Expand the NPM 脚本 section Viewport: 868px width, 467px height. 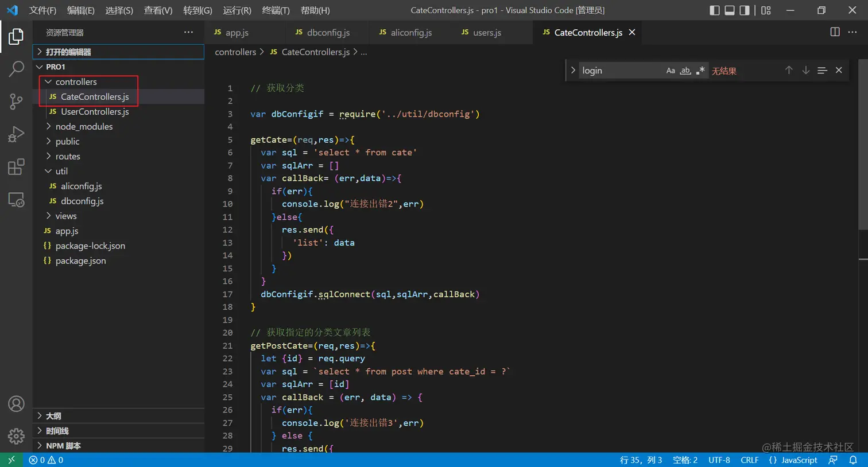pyautogui.click(x=118, y=446)
